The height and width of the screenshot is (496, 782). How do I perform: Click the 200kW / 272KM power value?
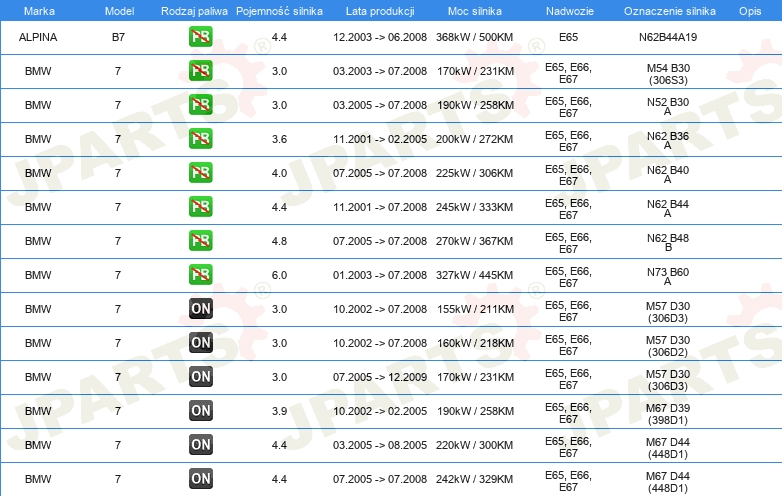(474, 139)
